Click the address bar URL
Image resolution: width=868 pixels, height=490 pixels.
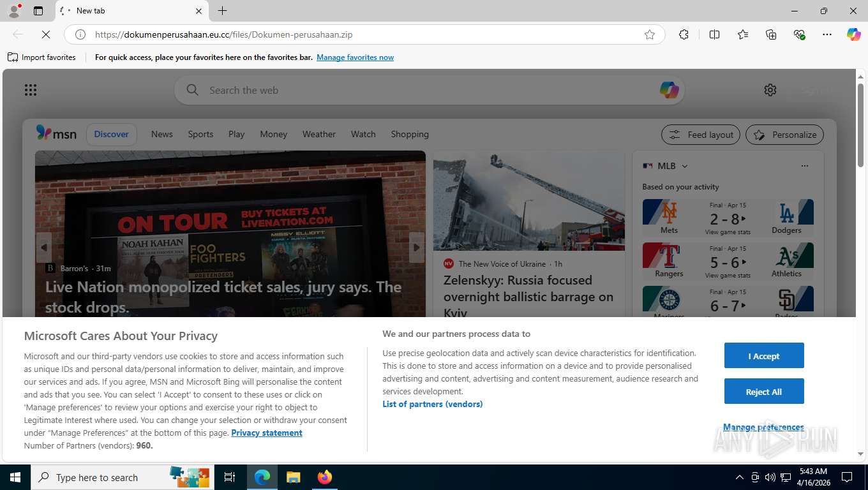click(224, 34)
